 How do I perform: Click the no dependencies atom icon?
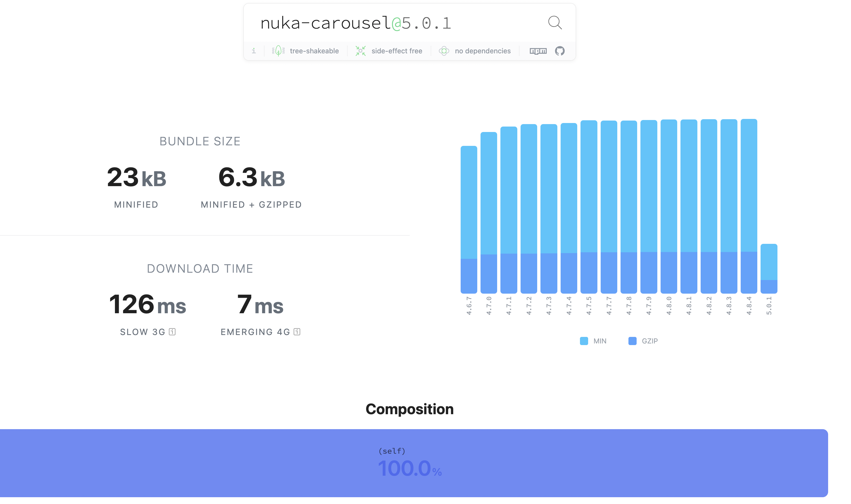click(x=444, y=51)
